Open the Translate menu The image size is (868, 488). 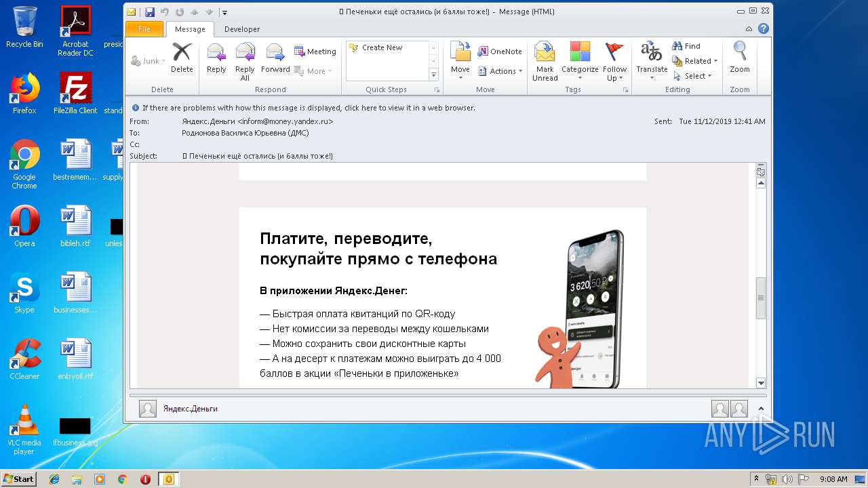(x=652, y=62)
